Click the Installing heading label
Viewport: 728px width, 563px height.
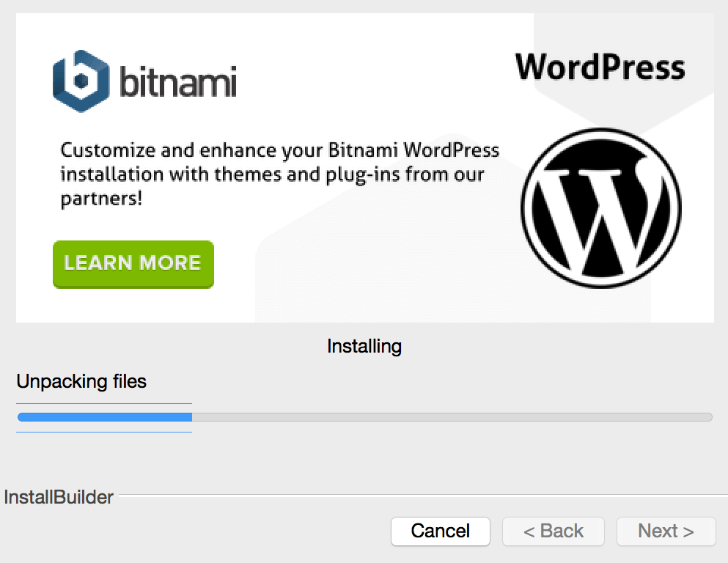click(364, 346)
